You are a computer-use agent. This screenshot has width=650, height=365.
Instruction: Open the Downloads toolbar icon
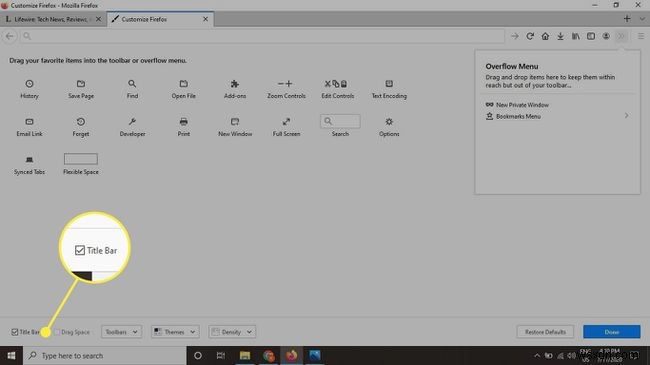(x=560, y=36)
